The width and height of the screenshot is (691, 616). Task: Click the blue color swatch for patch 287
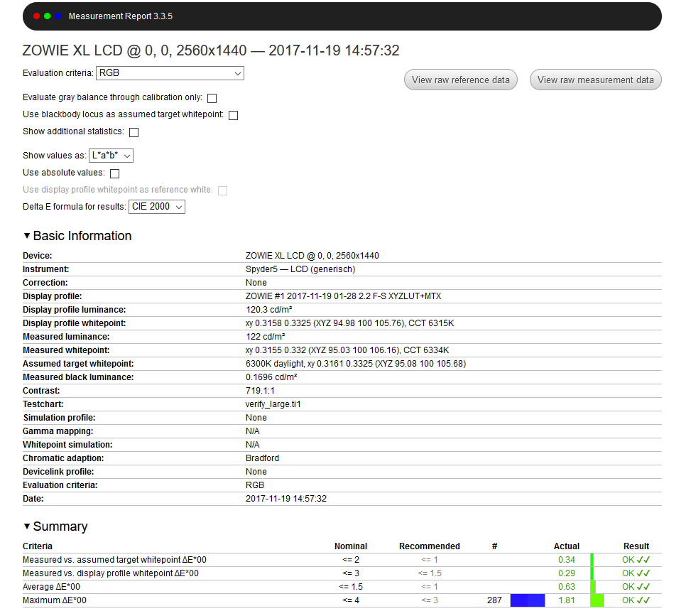528,600
